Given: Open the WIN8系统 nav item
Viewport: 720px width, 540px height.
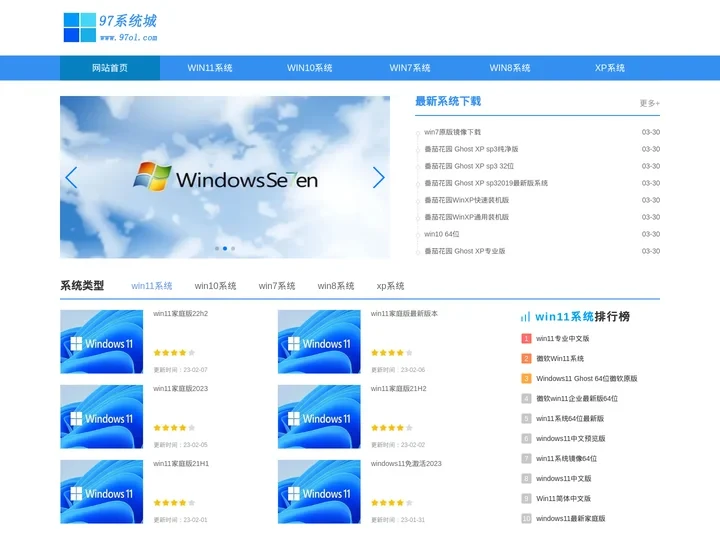Looking at the screenshot, I should pyautogui.click(x=510, y=68).
